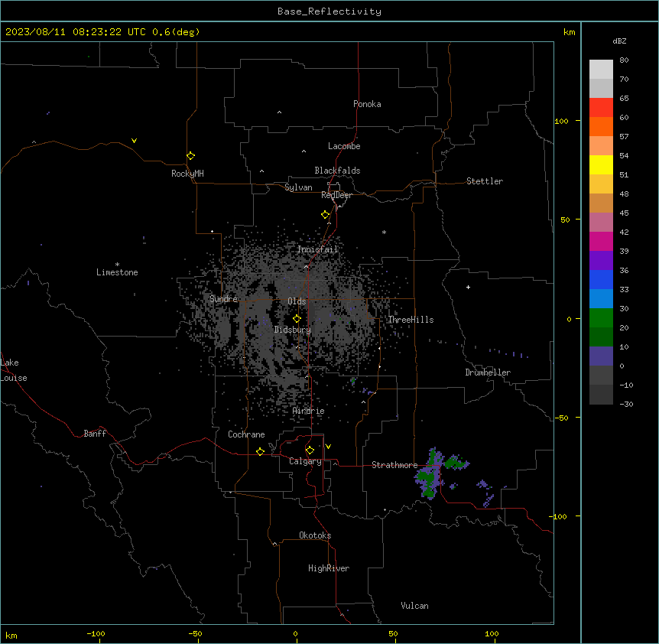Viewport: 659px width, 644px height.
Task: Select the HighRiver label
Action: pos(329,568)
